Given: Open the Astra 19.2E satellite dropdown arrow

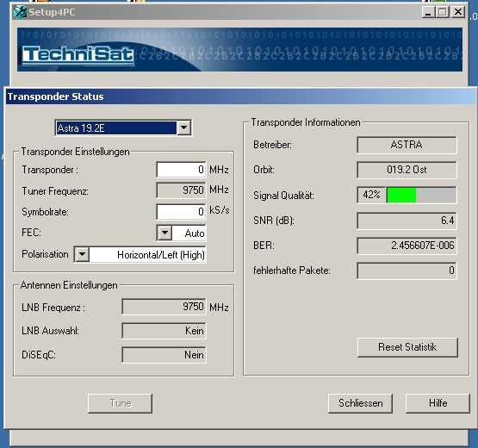Looking at the screenshot, I should 184,128.
